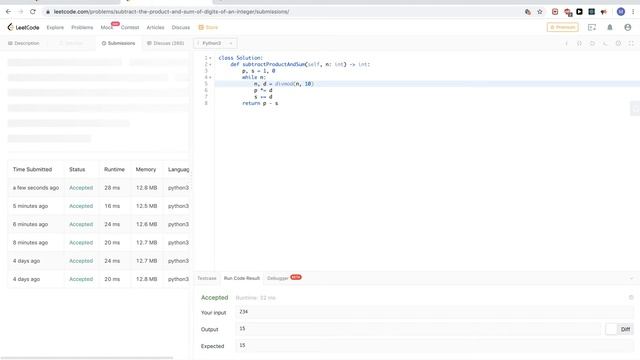Click the Time Submitted column header
This screenshot has width=640, height=360.
click(x=32, y=169)
